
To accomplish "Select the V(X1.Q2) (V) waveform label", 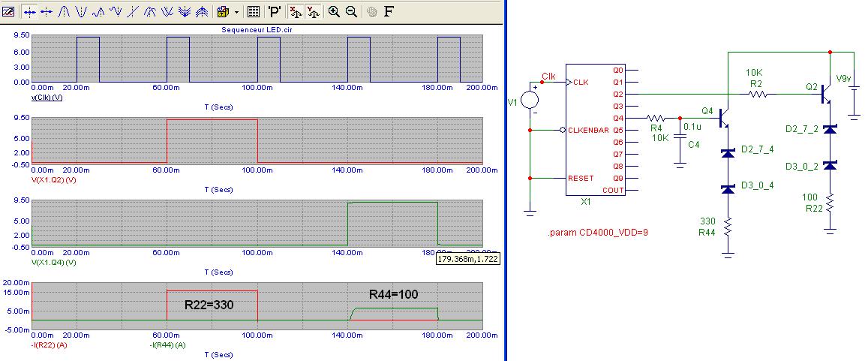I will tap(54, 180).
